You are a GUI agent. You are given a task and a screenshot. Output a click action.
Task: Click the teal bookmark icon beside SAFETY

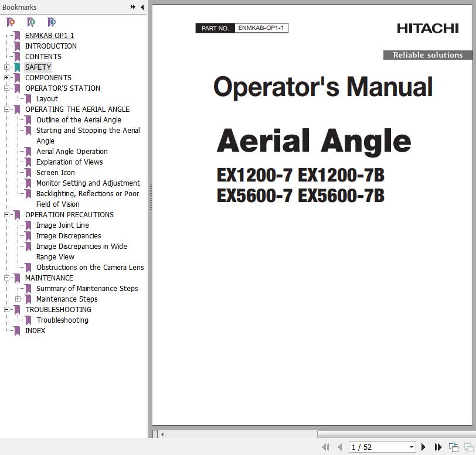coord(18,67)
